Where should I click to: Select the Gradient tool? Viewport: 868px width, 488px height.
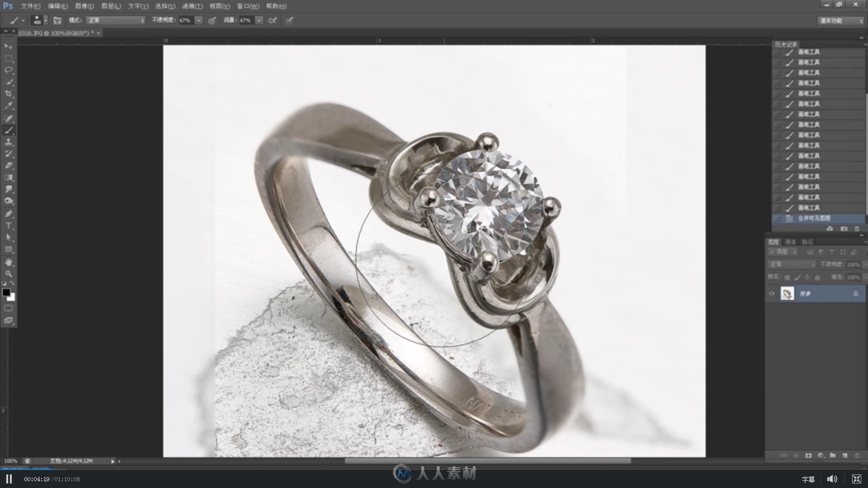pos(9,177)
